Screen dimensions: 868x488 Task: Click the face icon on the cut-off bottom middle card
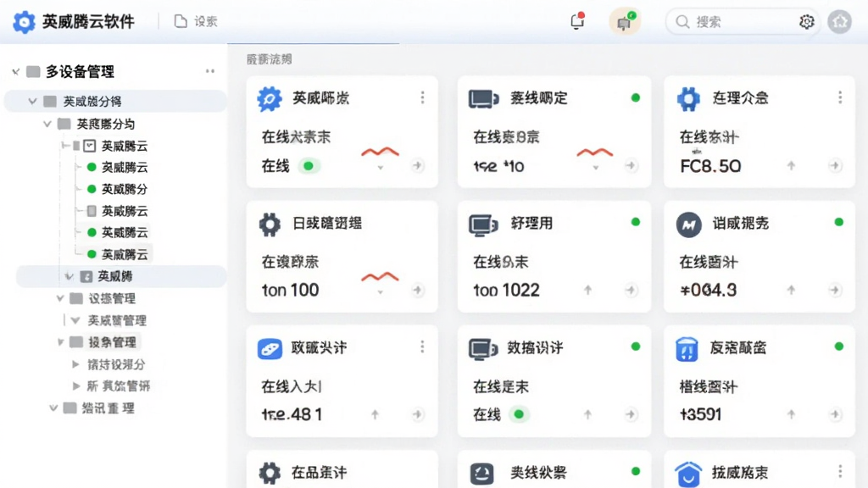tap(481, 474)
